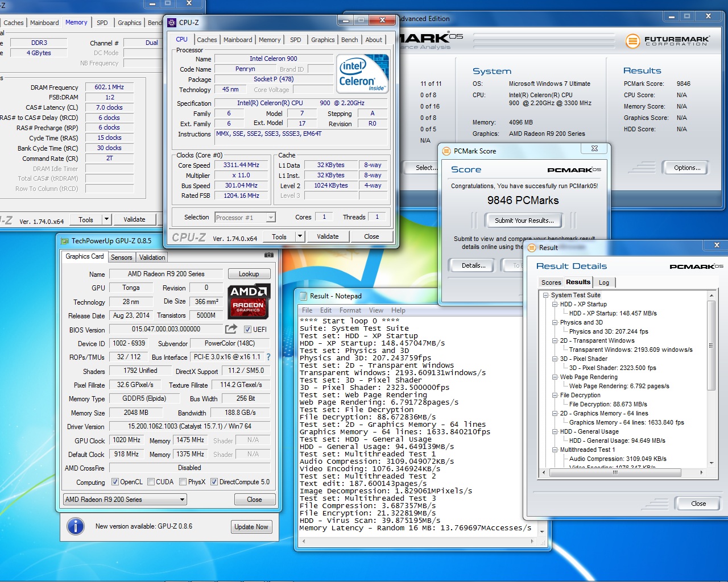728x582 pixels.
Task: Click the 9846 PCMarks score text
Action: pos(523,200)
